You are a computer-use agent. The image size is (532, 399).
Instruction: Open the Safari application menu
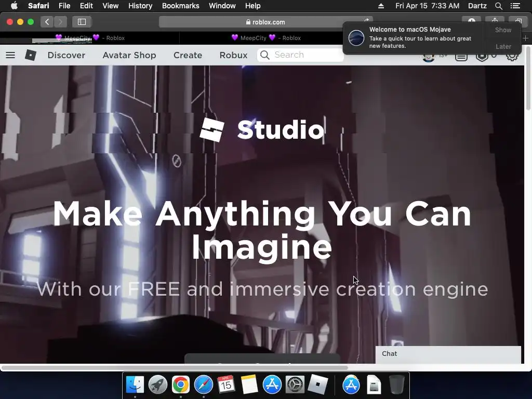click(38, 6)
